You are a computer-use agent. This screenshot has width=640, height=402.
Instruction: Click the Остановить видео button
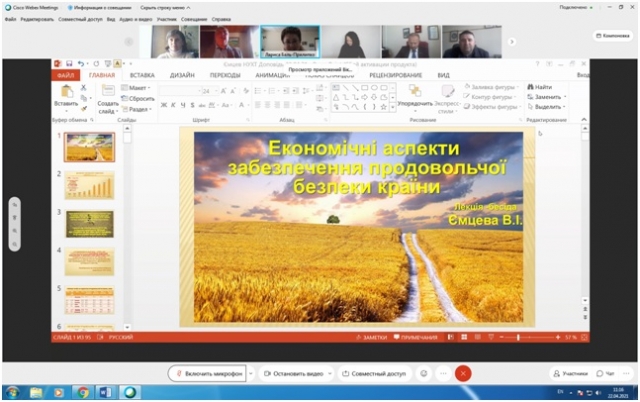(293, 373)
